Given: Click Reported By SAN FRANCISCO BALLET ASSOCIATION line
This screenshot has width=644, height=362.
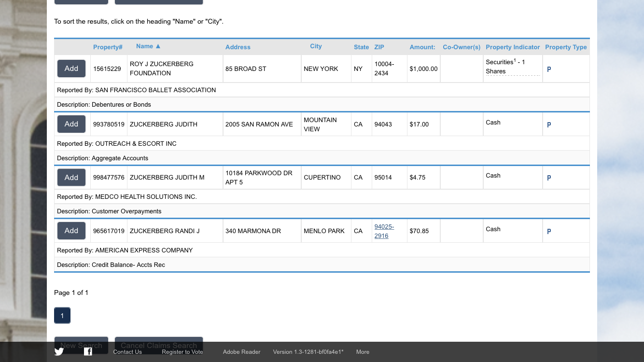Looking at the screenshot, I should pos(322,90).
